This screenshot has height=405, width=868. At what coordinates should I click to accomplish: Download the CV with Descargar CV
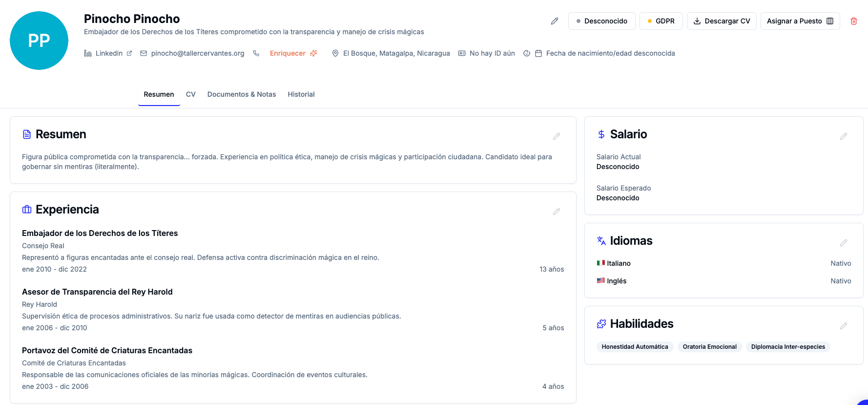coord(722,21)
